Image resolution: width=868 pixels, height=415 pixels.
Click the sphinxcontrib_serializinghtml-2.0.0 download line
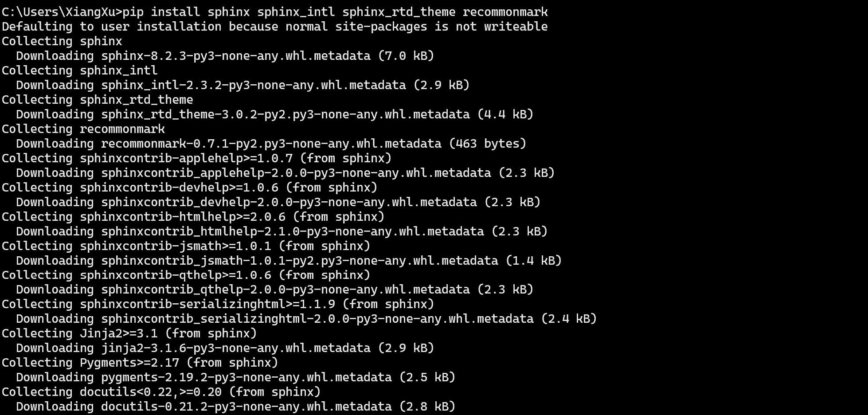(x=306, y=319)
